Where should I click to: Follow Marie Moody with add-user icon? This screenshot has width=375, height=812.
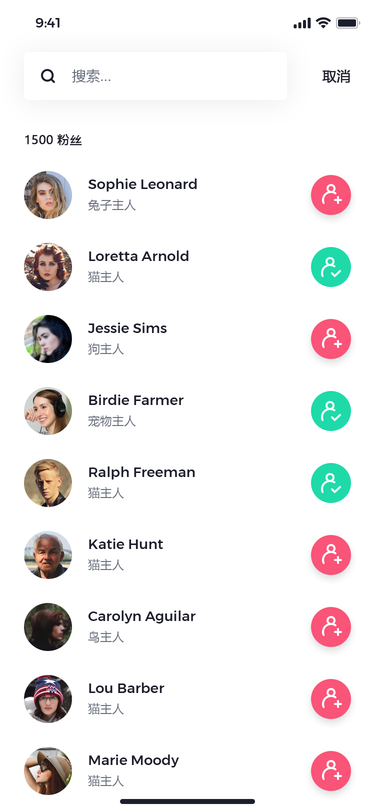[x=331, y=771]
